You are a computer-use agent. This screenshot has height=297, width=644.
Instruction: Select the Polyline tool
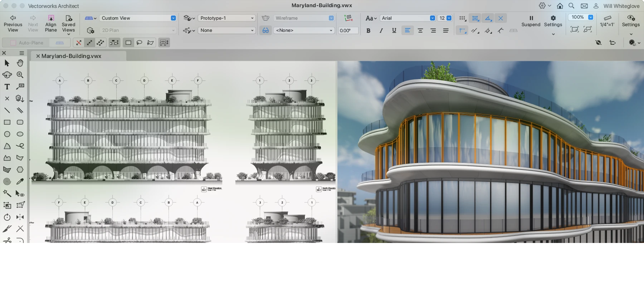[x=7, y=158]
